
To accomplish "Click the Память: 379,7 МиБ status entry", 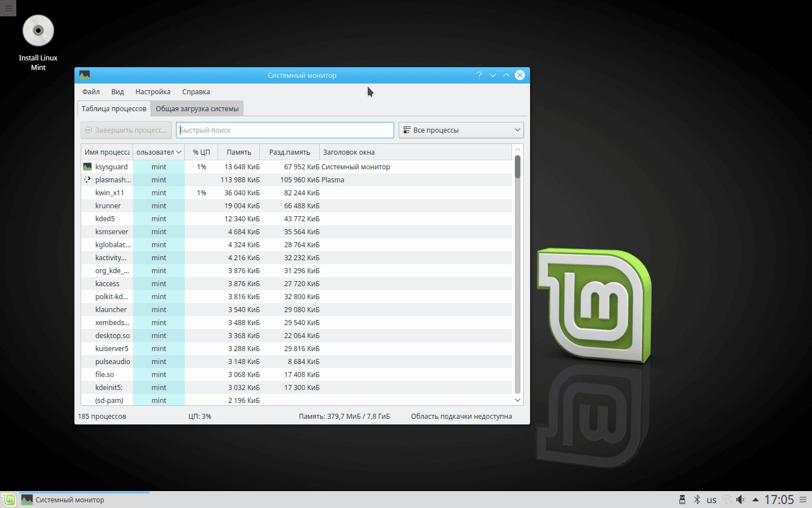I will click(344, 416).
